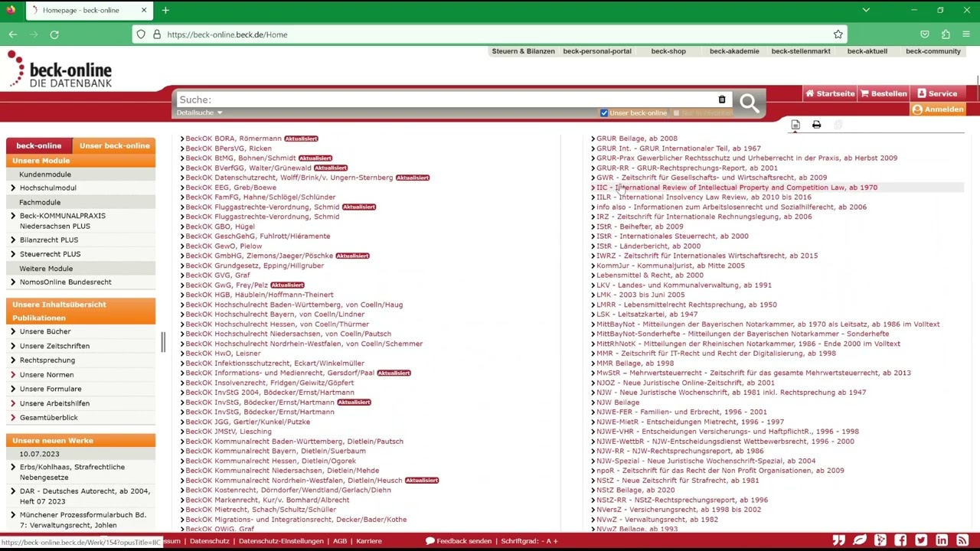980x551 pixels.
Task: Expand Unsere Zeitschriften
Action: pyautogui.click(x=13, y=346)
